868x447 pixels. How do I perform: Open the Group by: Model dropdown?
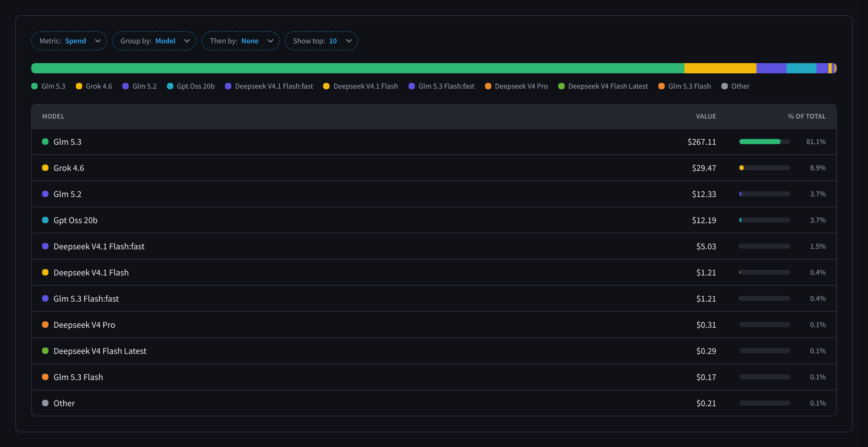point(154,41)
